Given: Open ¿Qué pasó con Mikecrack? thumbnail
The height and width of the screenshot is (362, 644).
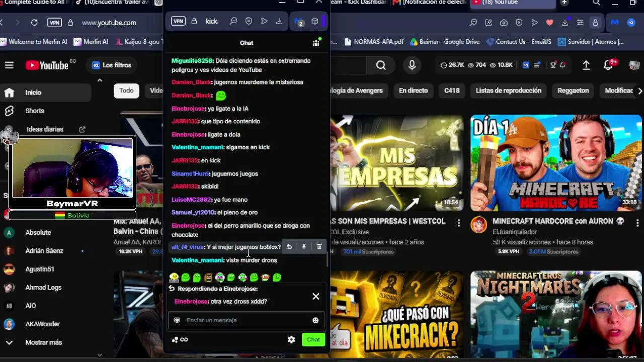Looking at the screenshot, I should 397,315.
